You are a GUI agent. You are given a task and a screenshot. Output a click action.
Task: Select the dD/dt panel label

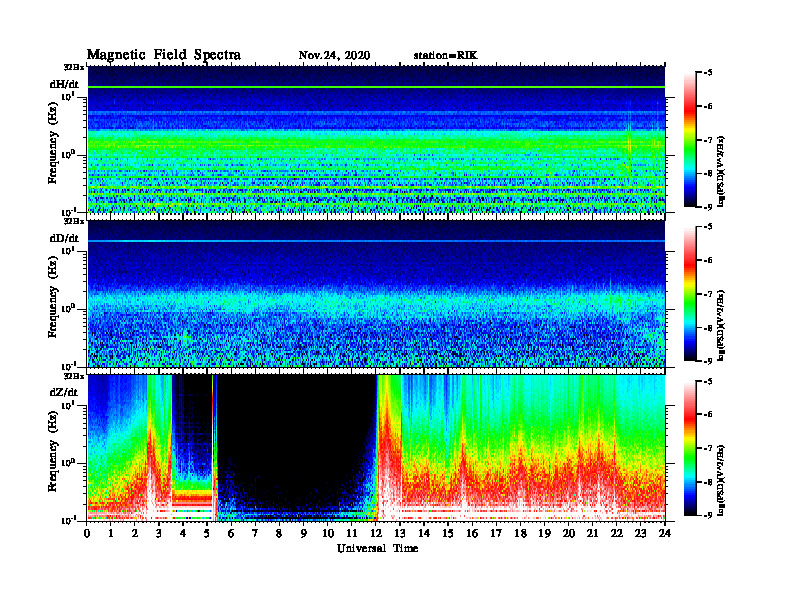[x=64, y=238]
